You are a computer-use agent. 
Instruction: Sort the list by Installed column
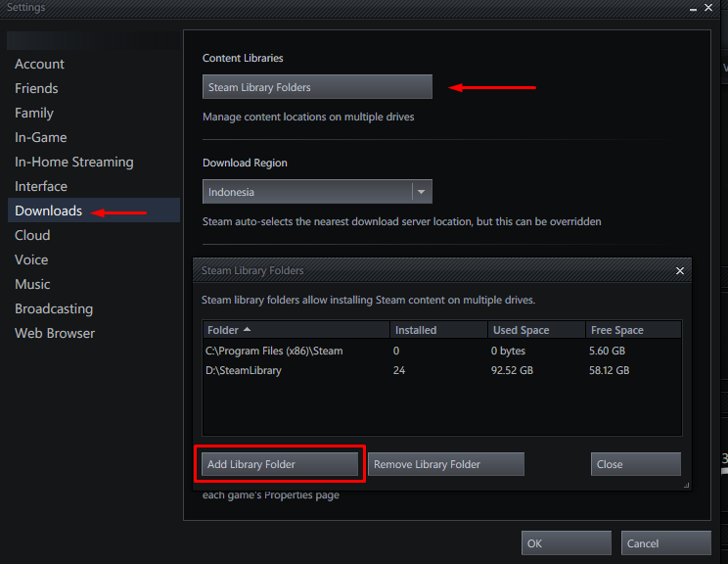click(x=438, y=330)
